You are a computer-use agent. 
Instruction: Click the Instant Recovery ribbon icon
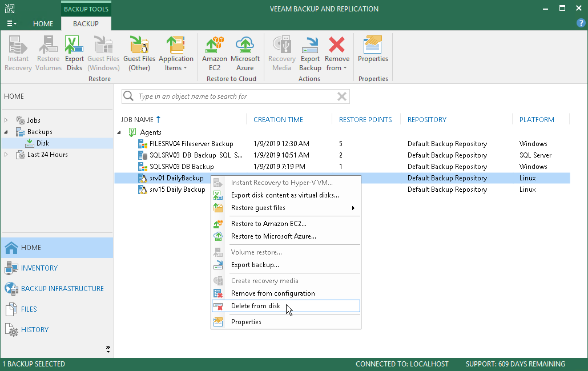pos(18,53)
